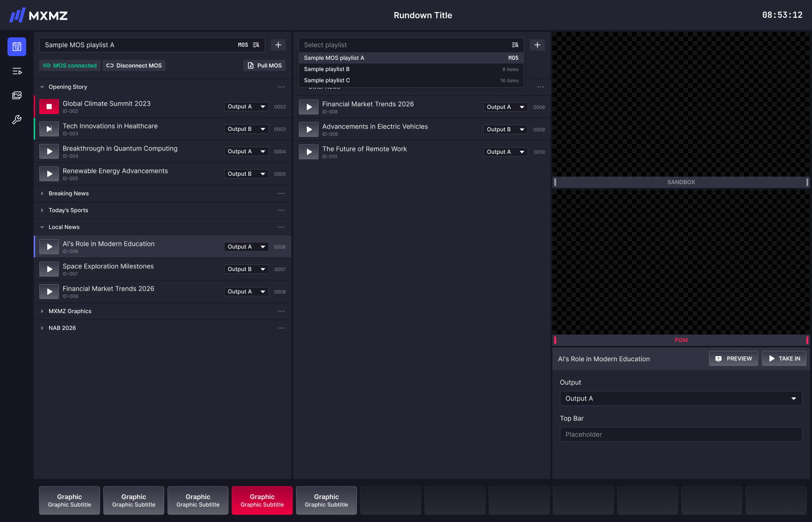The width and height of the screenshot is (812, 522).
Task: Trigger the red active Graphic tile
Action: tap(262, 501)
